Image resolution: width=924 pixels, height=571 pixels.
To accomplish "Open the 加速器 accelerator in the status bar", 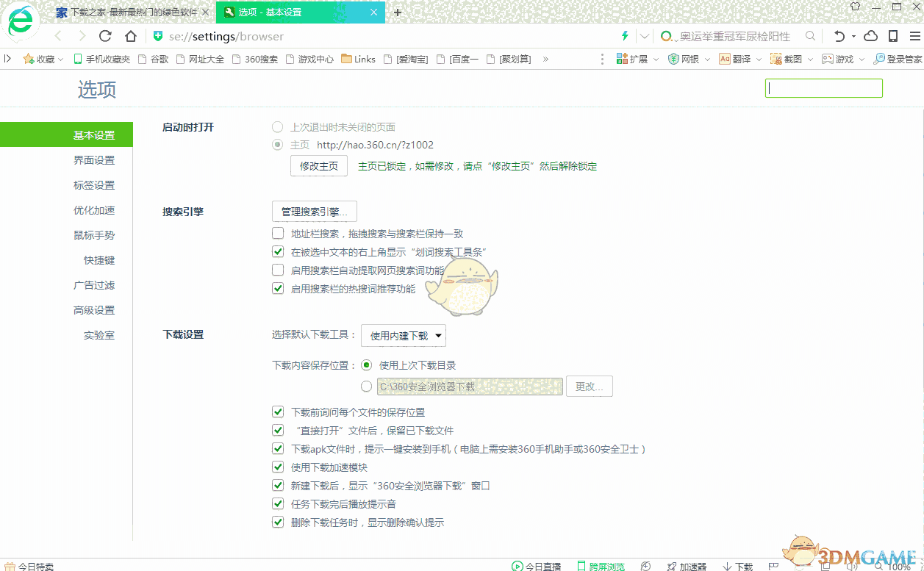I will point(687,567).
